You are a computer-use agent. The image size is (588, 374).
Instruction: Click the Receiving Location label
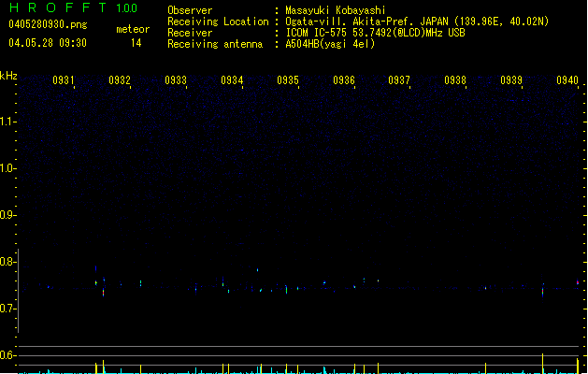(218, 22)
